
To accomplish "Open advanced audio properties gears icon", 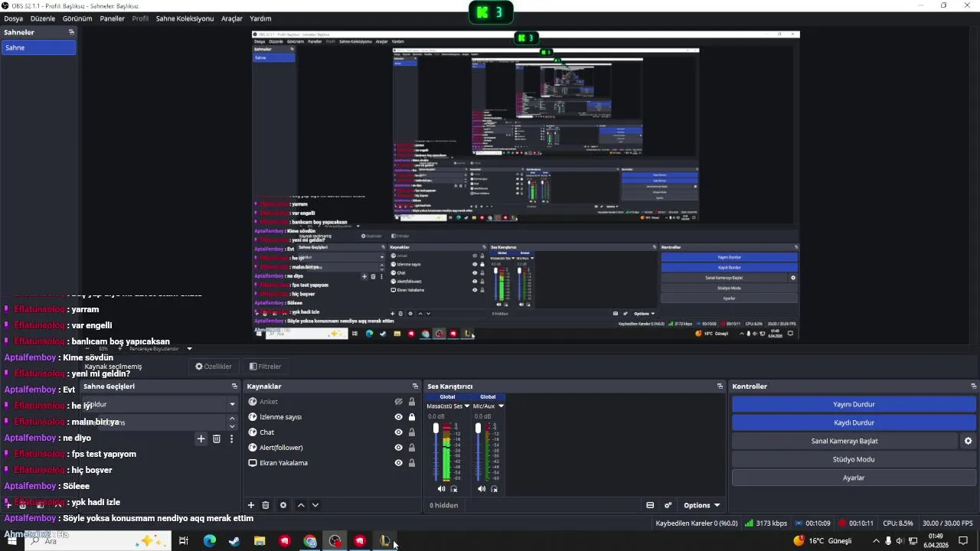I will 668,505.
